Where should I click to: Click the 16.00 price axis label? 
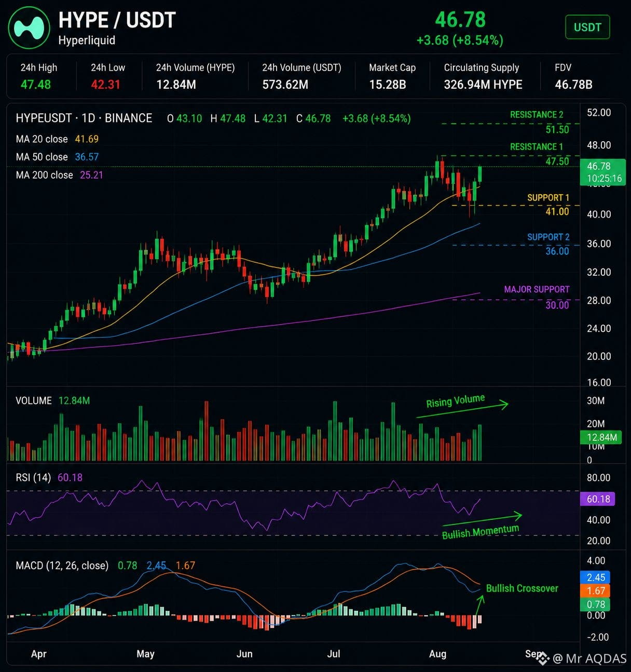599,383
